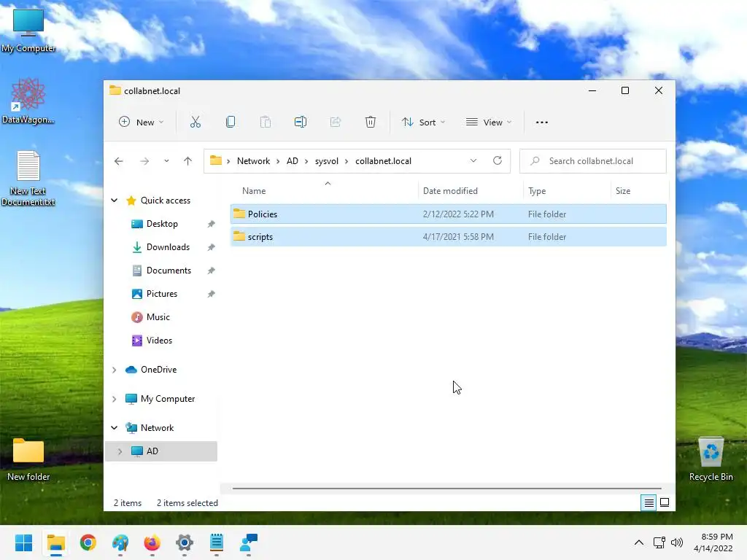The image size is (747, 560).
Task: Collapse the Quick access tree node
Action: (x=115, y=201)
